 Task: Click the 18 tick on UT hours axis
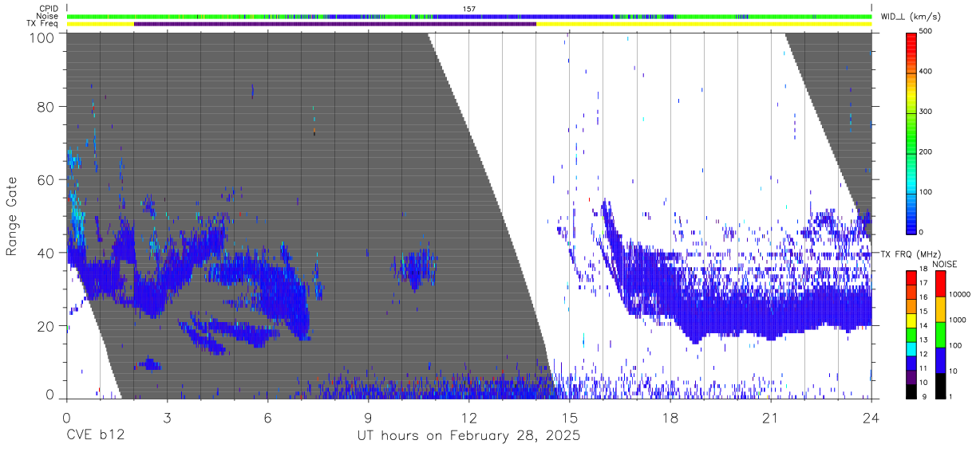click(x=670, y=418)
